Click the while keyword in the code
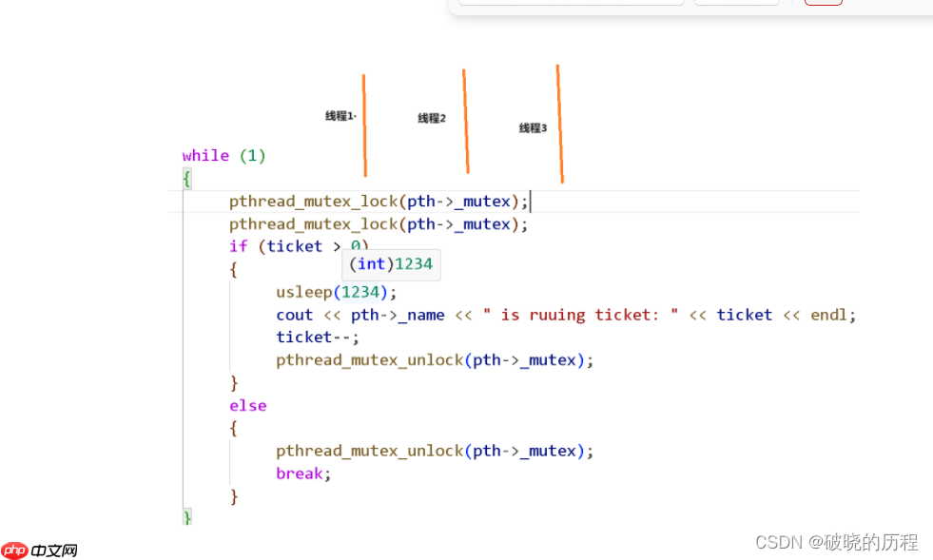 coord(205,155)
